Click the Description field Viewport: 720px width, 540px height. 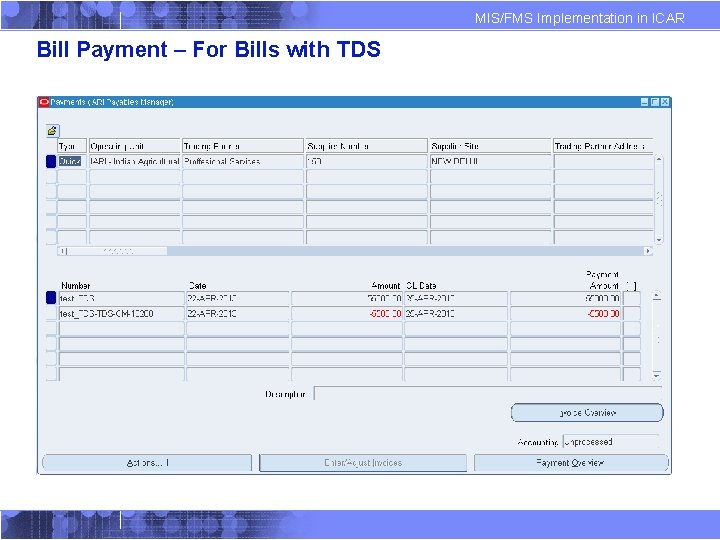pos(488,394)
